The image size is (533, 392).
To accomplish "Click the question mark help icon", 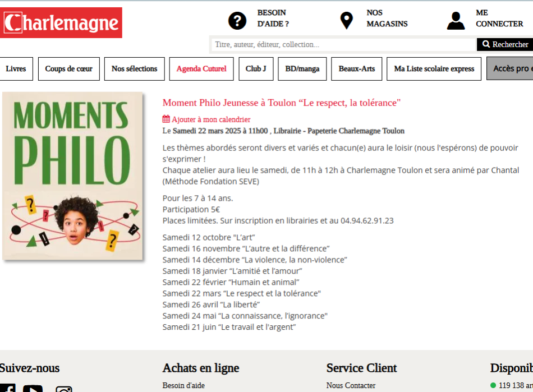I will (237, 21).
